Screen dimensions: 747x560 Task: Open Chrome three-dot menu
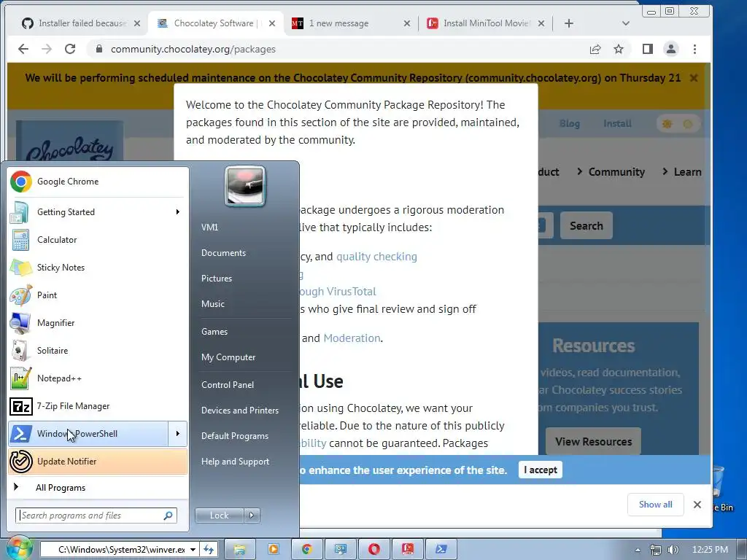tap(694, 49)
